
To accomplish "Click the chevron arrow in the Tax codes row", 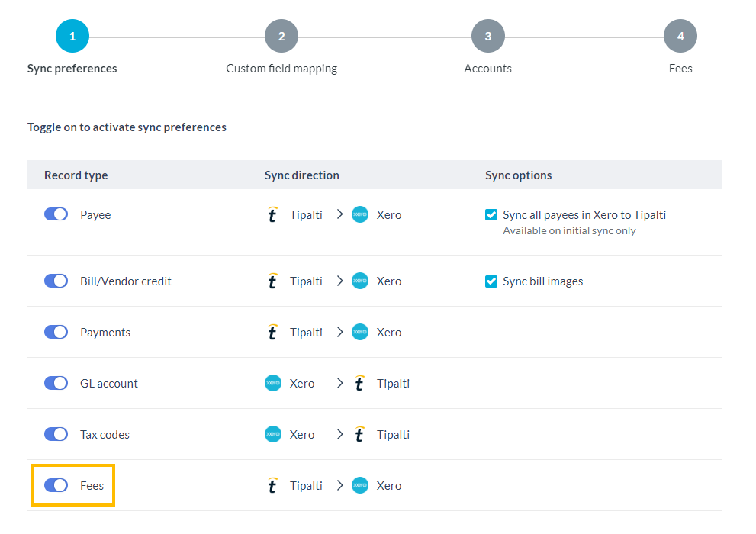I will tap(339, 434).
